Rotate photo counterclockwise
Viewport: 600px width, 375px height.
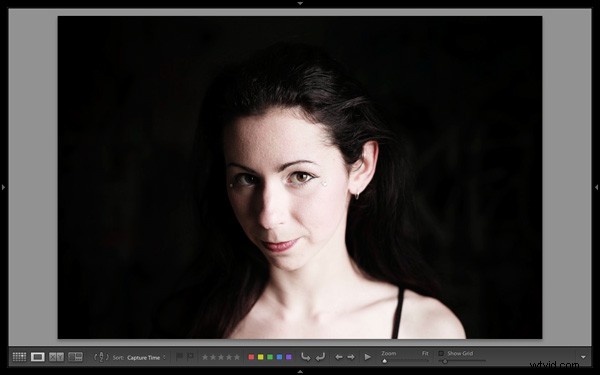pyautogui.click(x=305, y=357)
